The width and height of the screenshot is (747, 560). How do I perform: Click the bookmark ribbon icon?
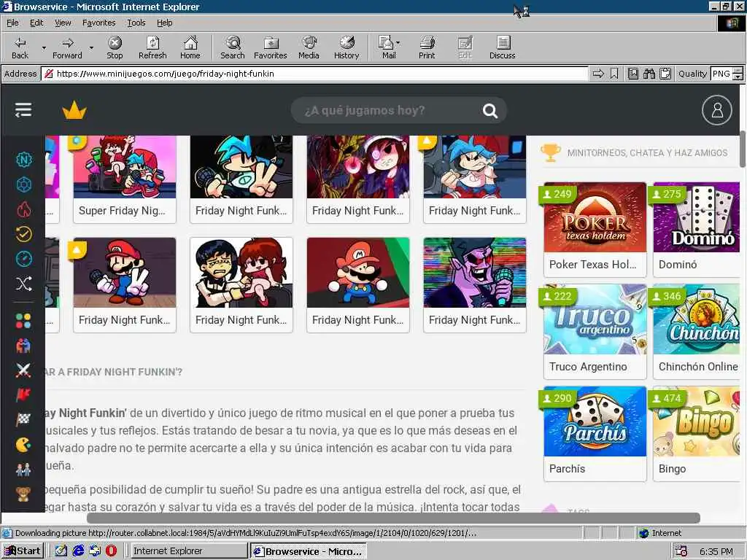tap(614, 74)
